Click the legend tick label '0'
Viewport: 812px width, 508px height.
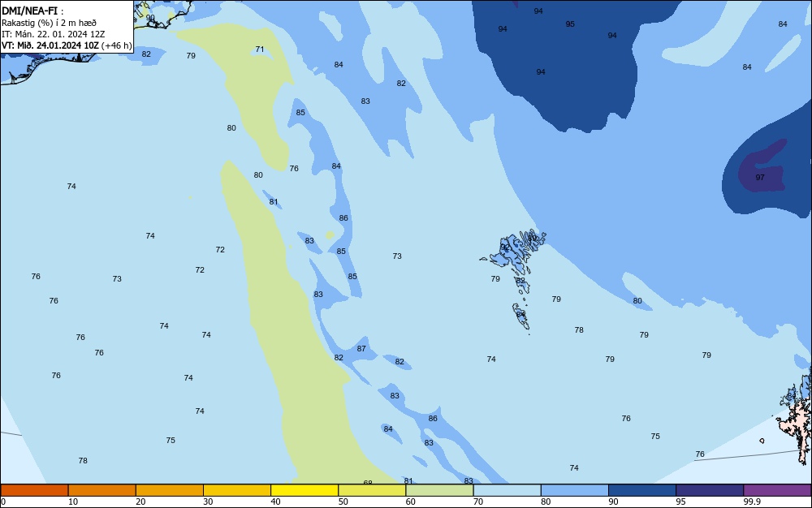[3, 502]
